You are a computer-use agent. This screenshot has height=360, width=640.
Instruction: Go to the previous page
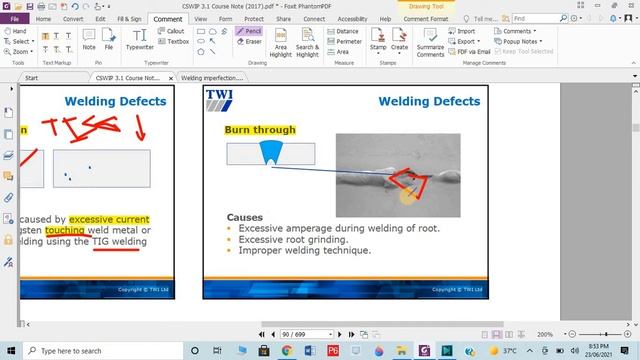point(273,334)
